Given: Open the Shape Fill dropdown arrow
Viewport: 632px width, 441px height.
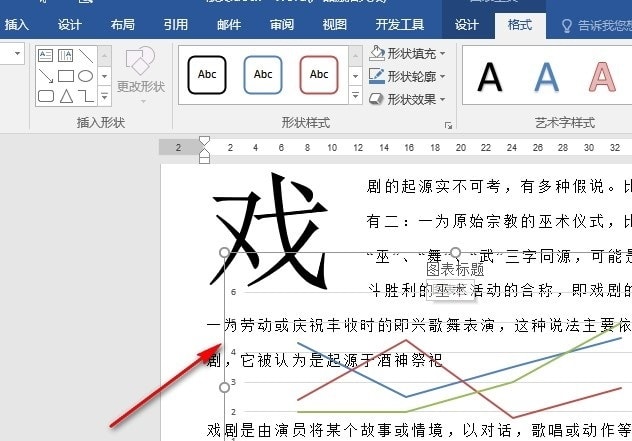Looking at the screenshot, I should (443, 53).
